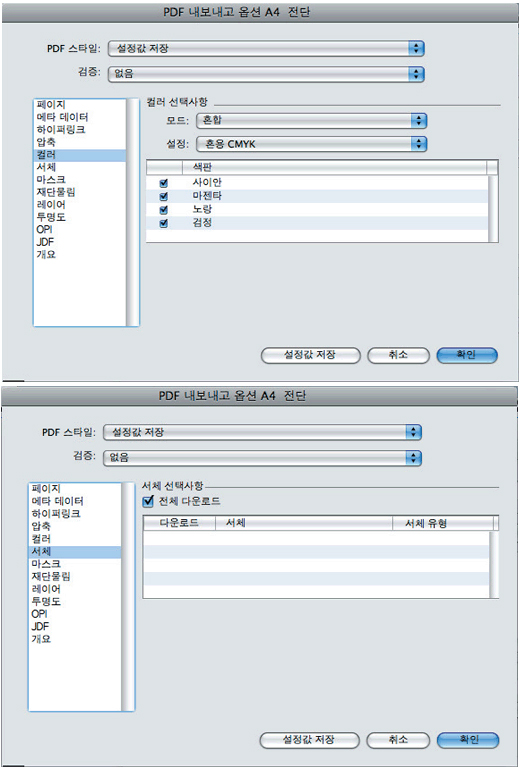This screenshot has height=780, width=526.
Task: Click the 마젠타 plate name row
Action: pyautogui.click(x=317, y=196)
